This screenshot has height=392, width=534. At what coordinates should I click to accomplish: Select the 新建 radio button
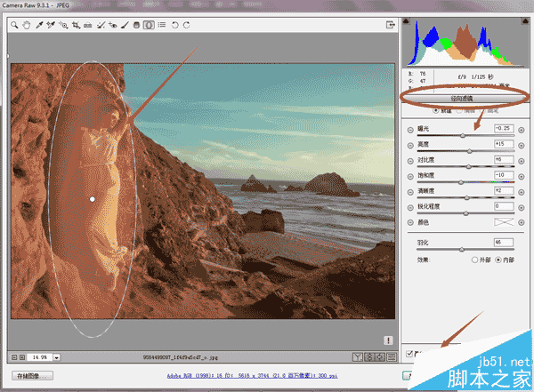[x=435, y=110]
